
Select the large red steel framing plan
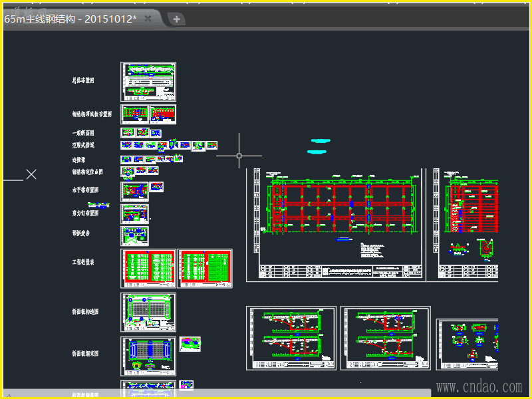339,208
